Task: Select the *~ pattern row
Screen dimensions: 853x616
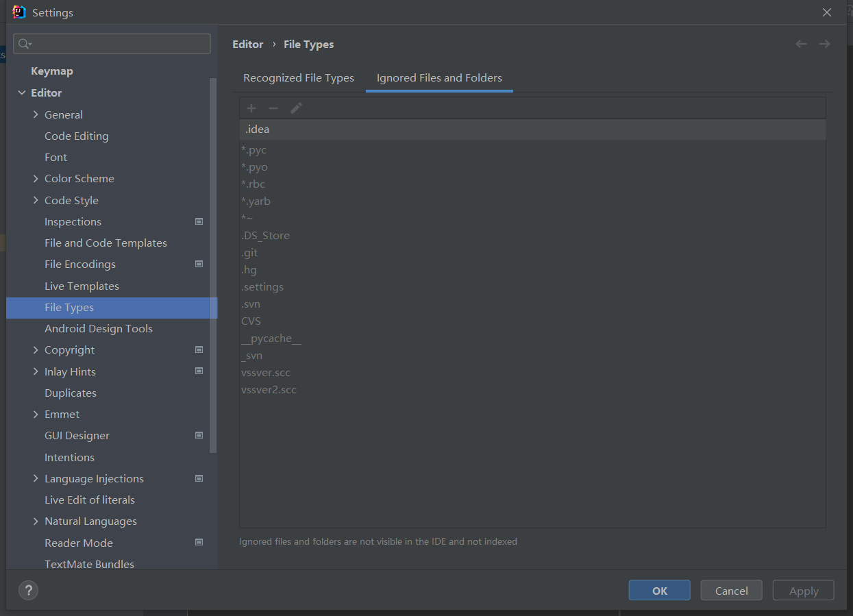Action: pos(532,219)
